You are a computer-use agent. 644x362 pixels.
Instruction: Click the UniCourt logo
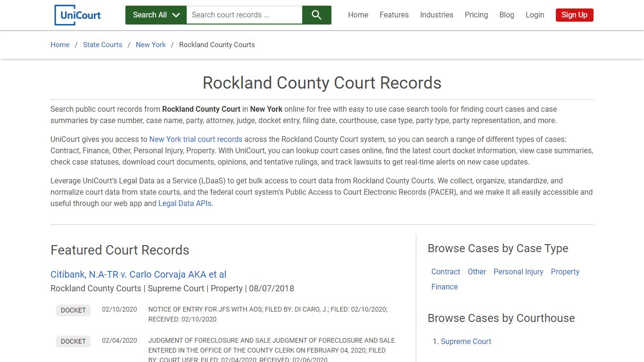coord(78,15)
